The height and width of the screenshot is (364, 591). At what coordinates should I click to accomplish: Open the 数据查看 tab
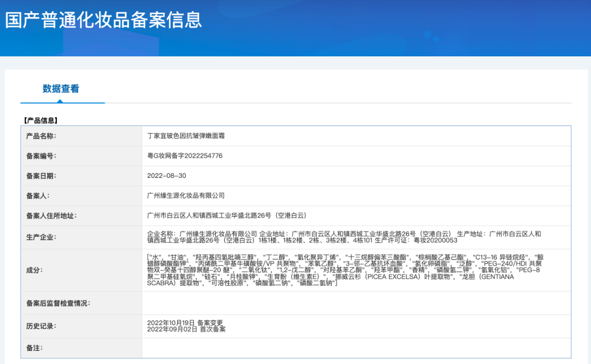(61, 89)
